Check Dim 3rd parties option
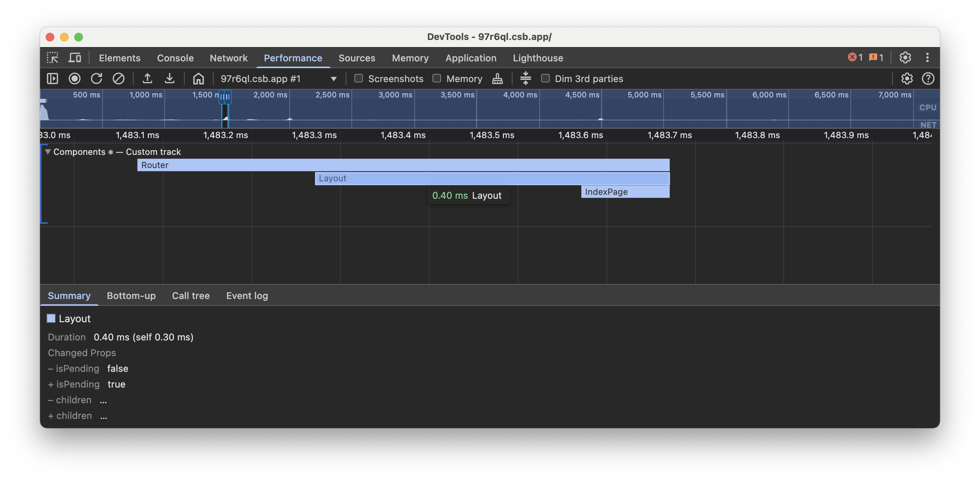The height and width of the screenshot is (481, 980). point(546,79)
